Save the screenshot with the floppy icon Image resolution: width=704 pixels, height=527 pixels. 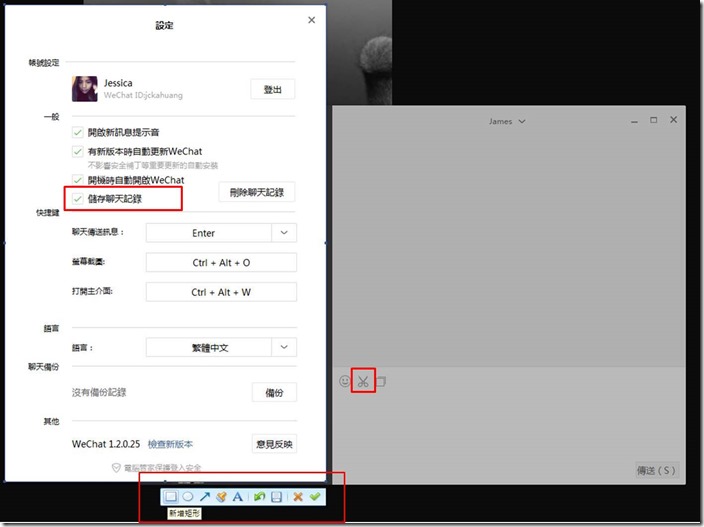tap(277, 496)
